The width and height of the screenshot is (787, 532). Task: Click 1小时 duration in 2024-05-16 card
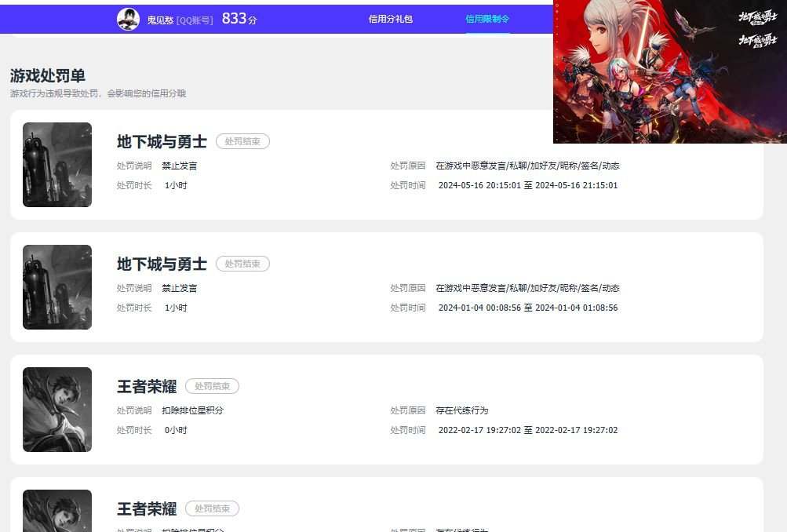click(x=176, y=185)
